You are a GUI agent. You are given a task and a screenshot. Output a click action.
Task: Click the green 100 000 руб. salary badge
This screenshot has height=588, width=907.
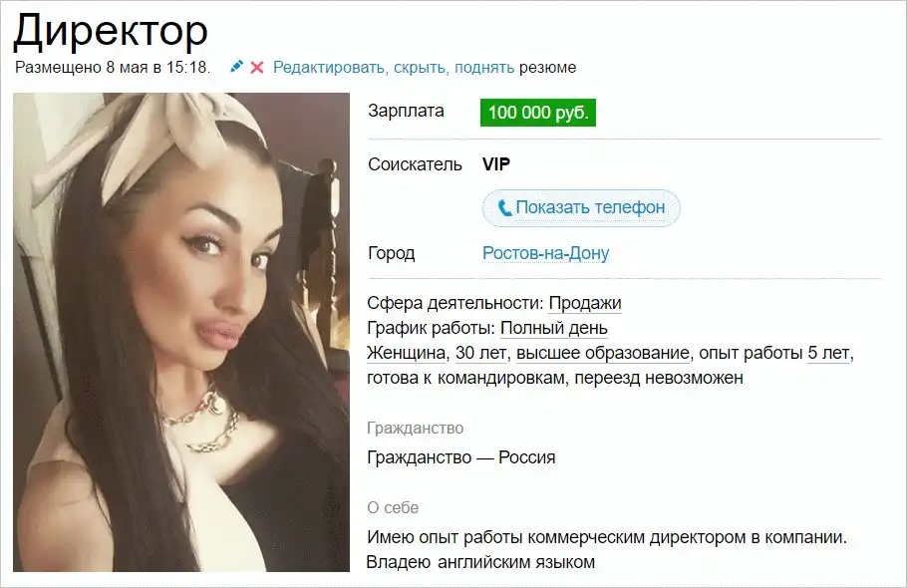pyautogui.click(x=538, y=113)
